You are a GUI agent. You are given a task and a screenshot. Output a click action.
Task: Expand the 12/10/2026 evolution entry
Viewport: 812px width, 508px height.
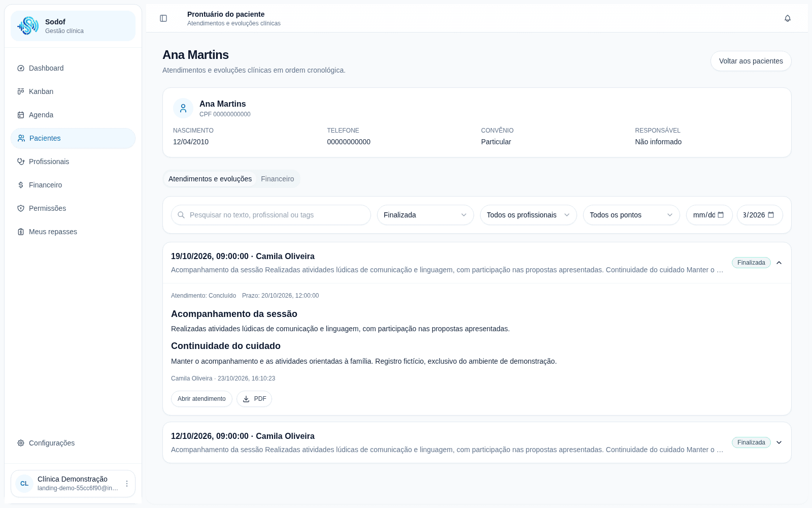click(779, 442)
